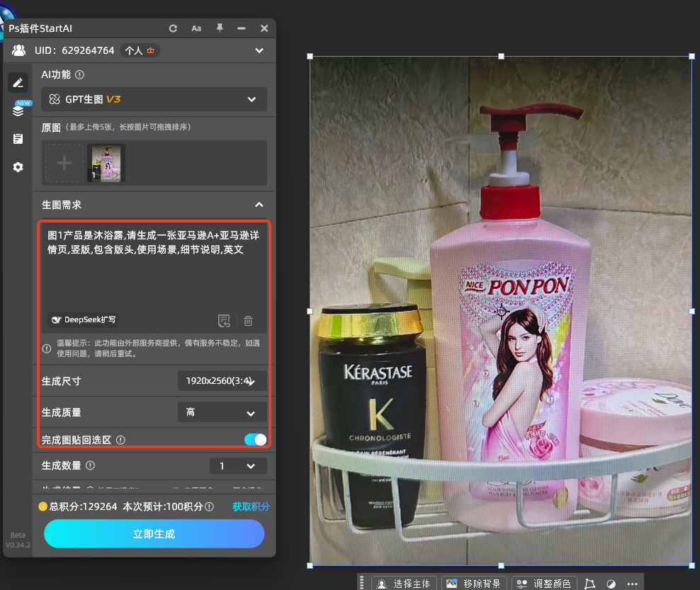Click the 选择主体 button in taskbar
The height and width of the screenshot is (590, 700).
pyautogui.click(x=405, y=584)
